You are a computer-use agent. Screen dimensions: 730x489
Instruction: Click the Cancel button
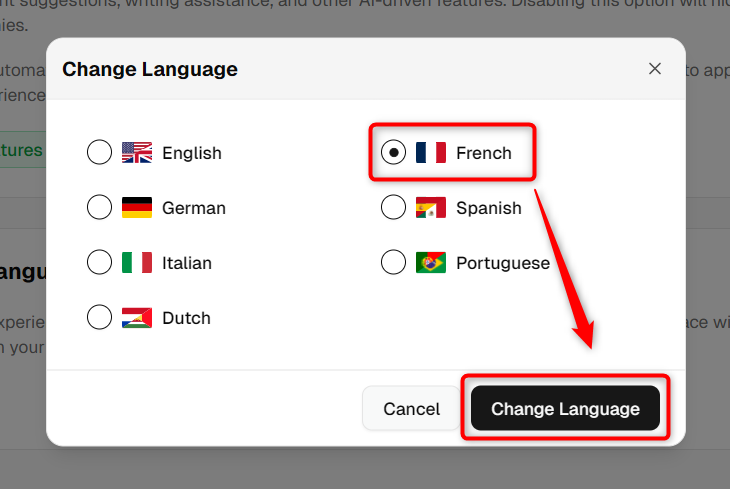412,408
